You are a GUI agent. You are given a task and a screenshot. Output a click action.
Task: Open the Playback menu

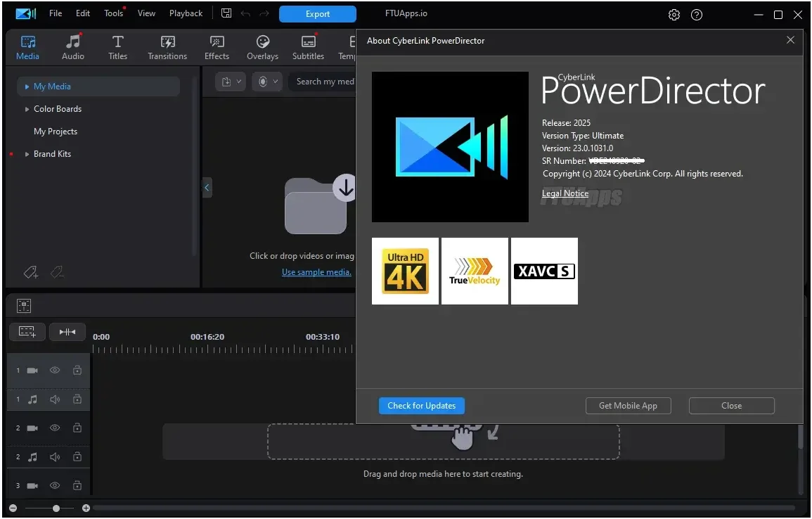186,13
